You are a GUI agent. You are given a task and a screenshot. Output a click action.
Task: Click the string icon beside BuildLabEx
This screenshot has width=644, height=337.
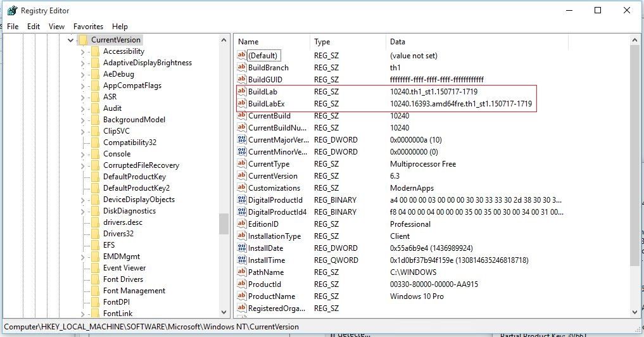pos(242,103)
